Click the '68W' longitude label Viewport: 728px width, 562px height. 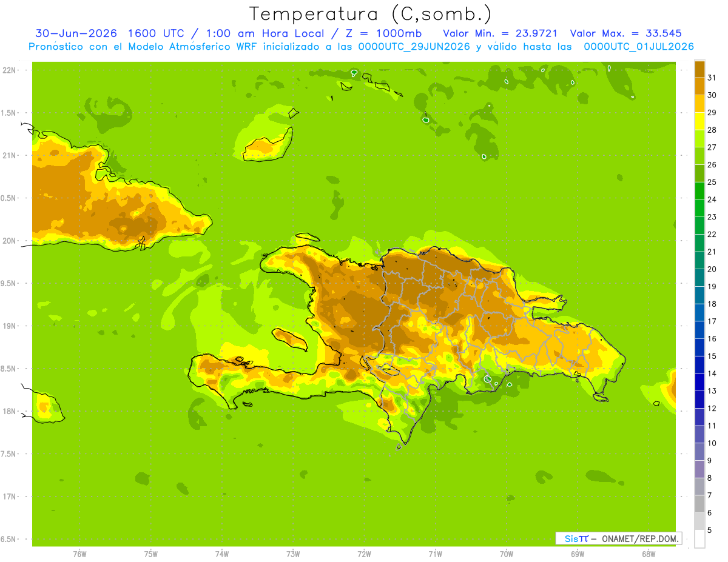pyautogui.click(x=649, y=554)
